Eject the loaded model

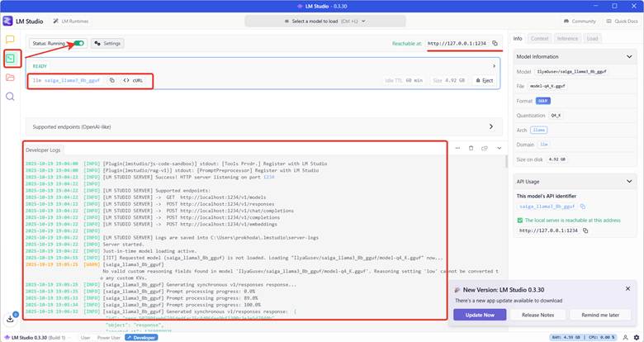click(484, 81)
